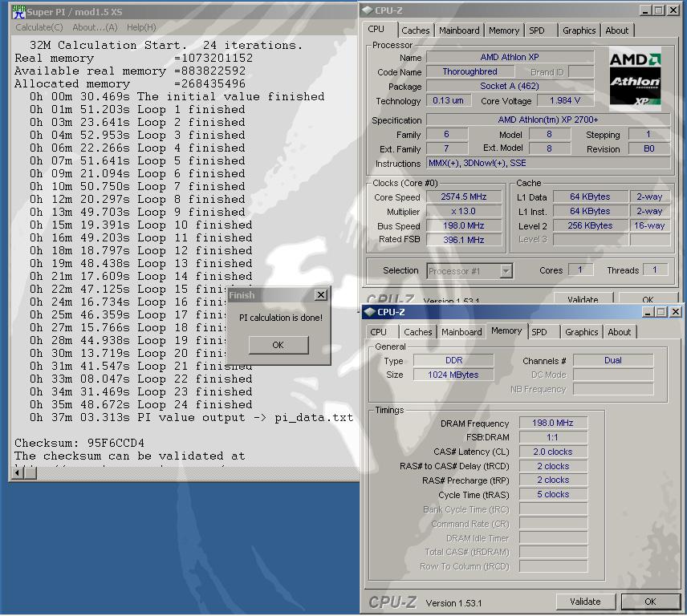Click the Cycle Time 5 clocks value
687x616 pixels.
tap(553, 495)
